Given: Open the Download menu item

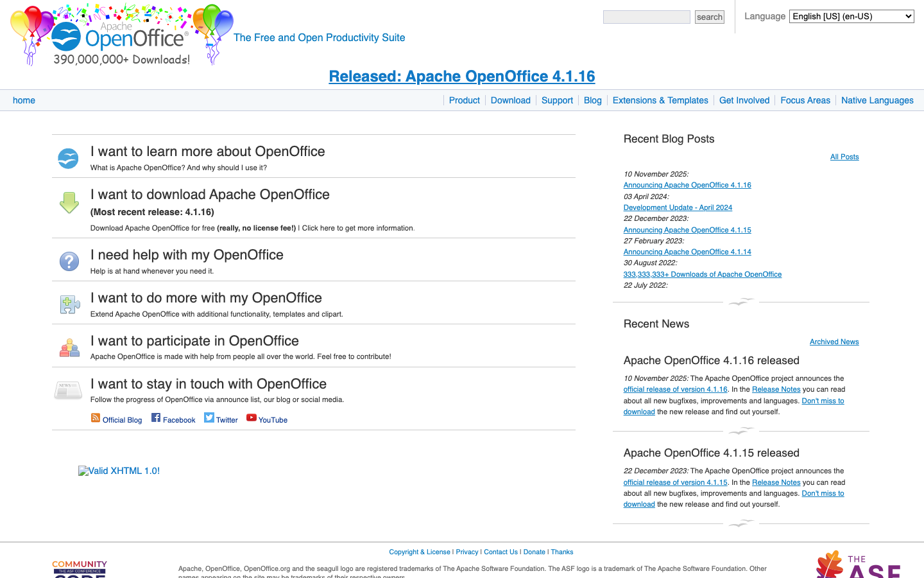Looking at the screenshot, I should click(x=511, y=100).
